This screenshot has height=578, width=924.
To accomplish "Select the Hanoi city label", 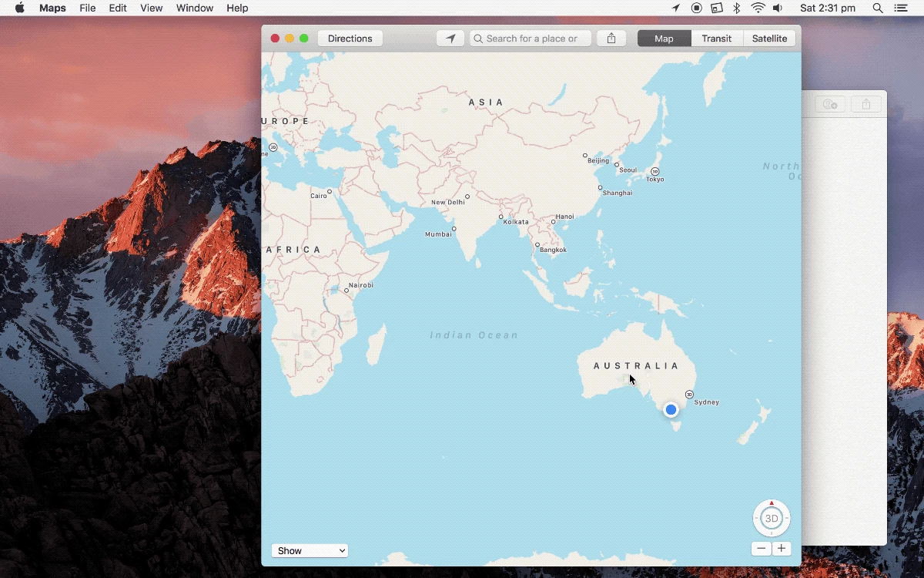I will [564, 217].
